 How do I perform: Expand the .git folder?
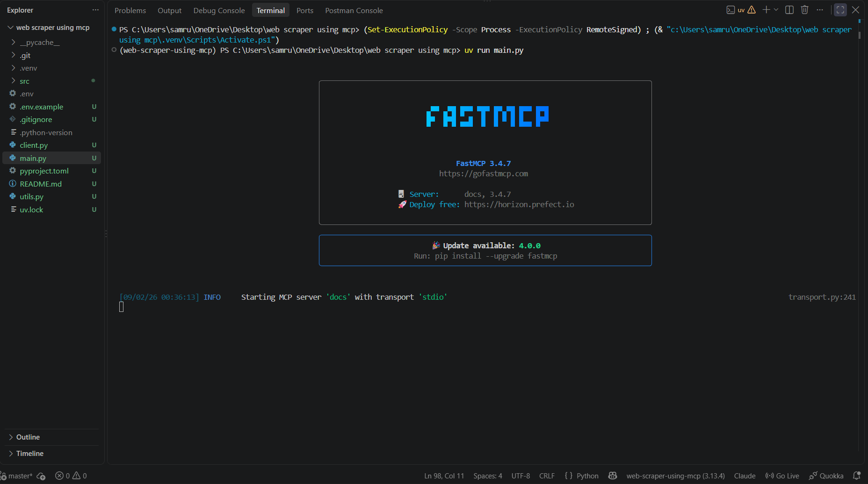(52, 55)
